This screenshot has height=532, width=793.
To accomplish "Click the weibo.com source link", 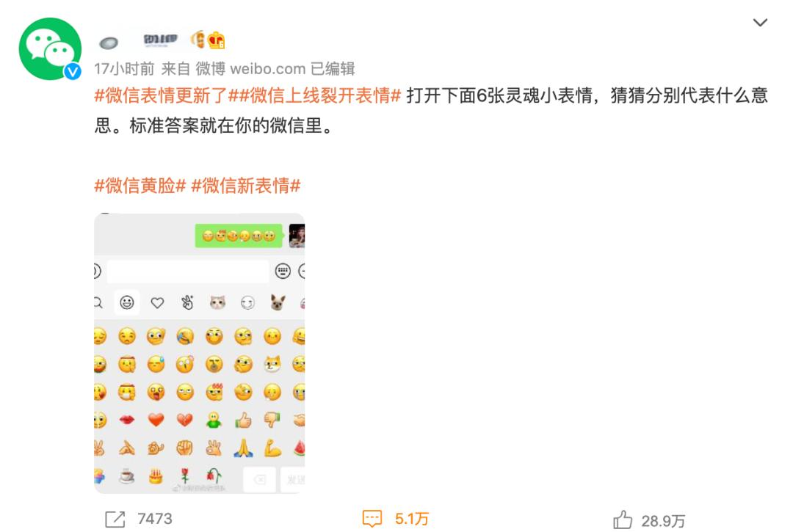I will tap(268, 68).
